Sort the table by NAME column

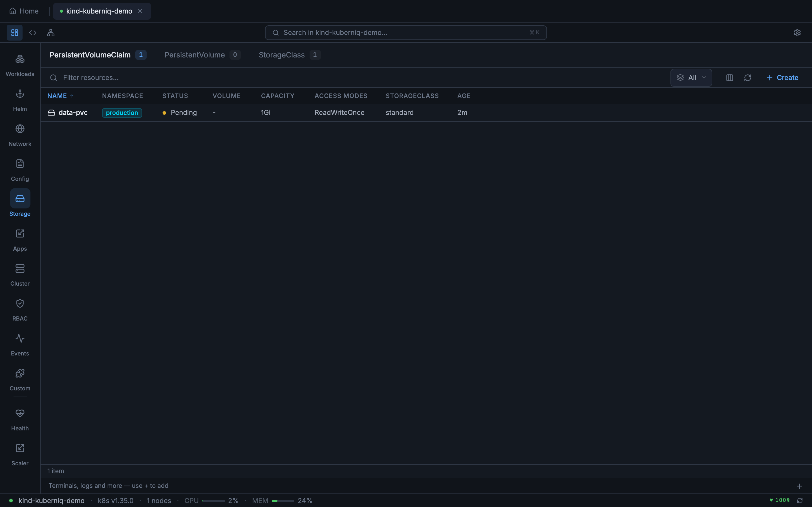click(x=57, y=96)
